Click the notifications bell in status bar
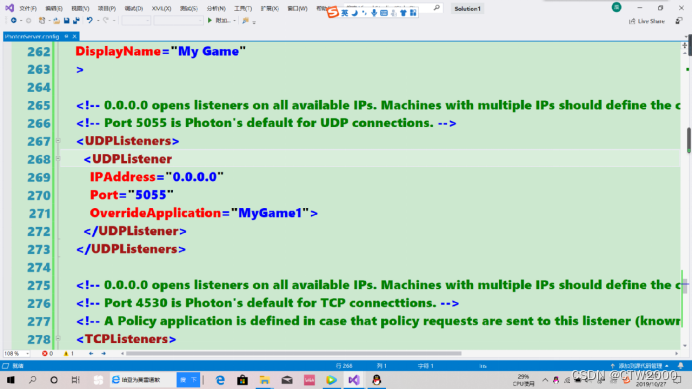 pos(681,366)
